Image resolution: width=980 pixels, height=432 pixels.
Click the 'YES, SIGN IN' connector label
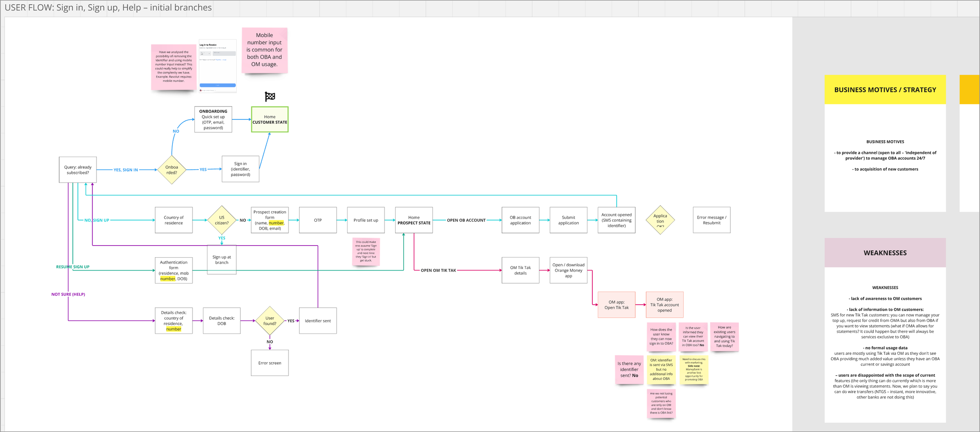tap(125, 170)
